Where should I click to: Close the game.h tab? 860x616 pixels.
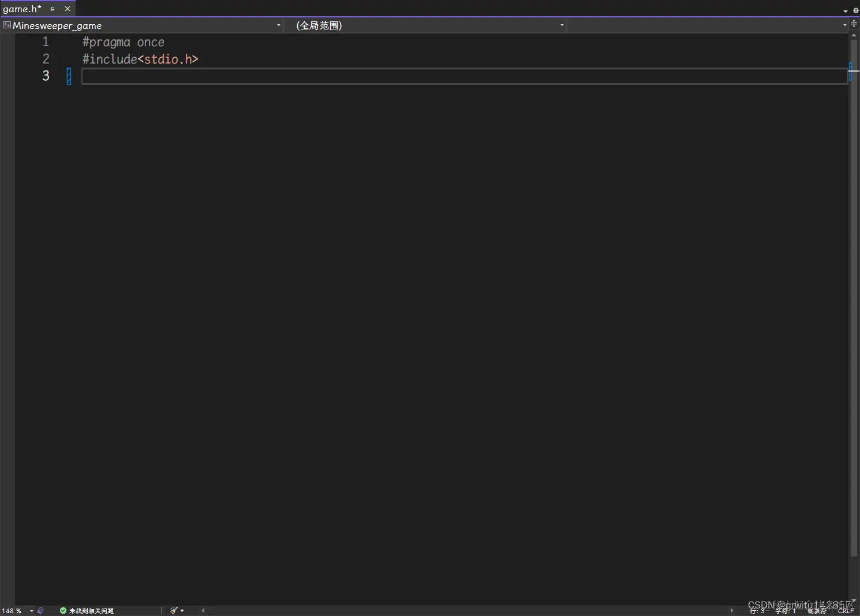coord(68,9)
